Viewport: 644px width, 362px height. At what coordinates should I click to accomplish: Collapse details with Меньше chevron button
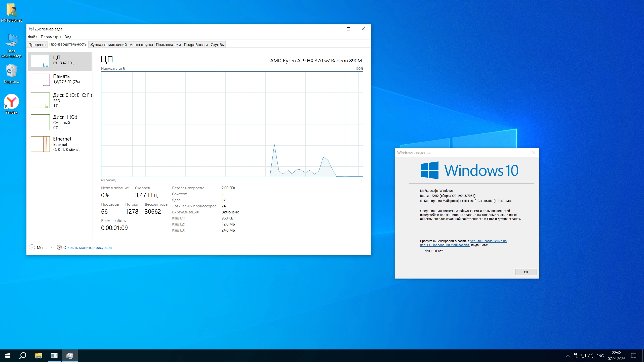tap(32, 247)
